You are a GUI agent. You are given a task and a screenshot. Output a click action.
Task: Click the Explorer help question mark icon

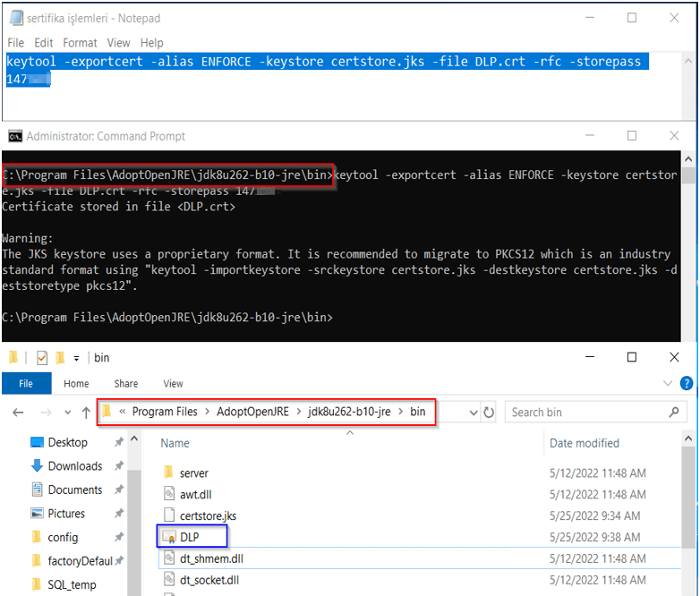687,384
